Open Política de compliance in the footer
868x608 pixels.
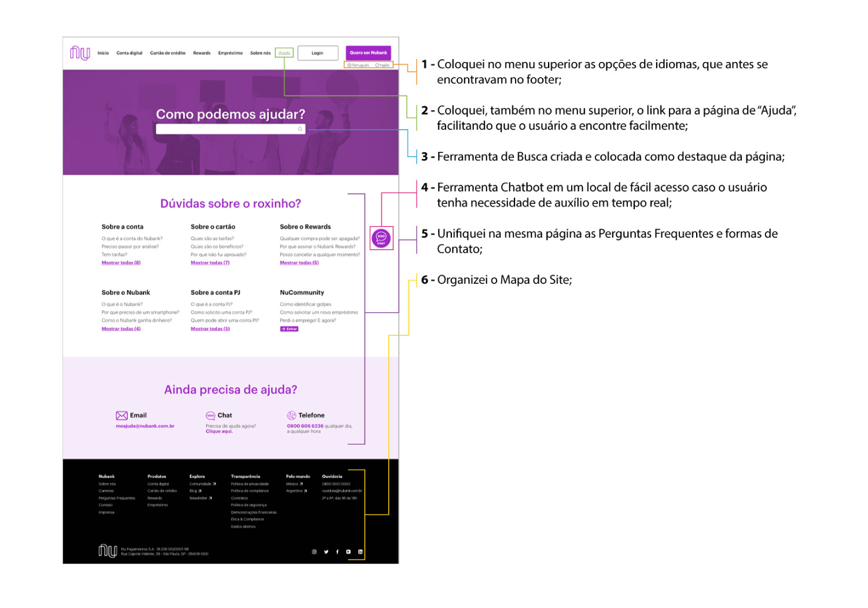coord(250,491)
